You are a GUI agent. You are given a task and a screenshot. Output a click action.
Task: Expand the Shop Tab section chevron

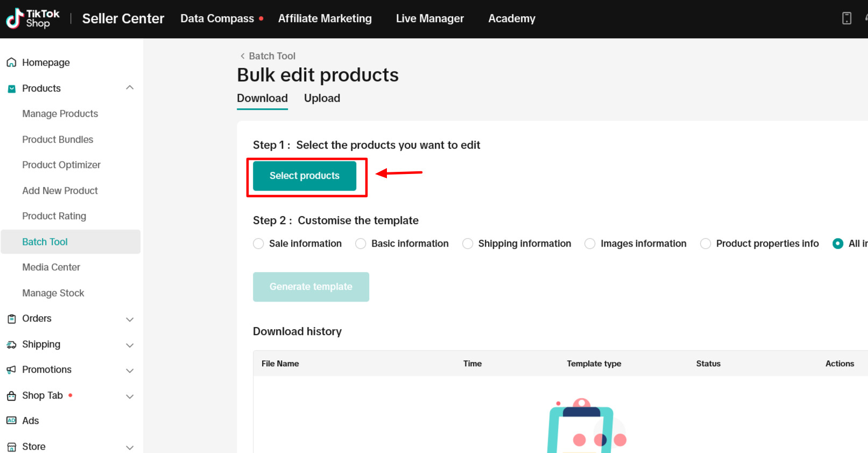point(130,396)
